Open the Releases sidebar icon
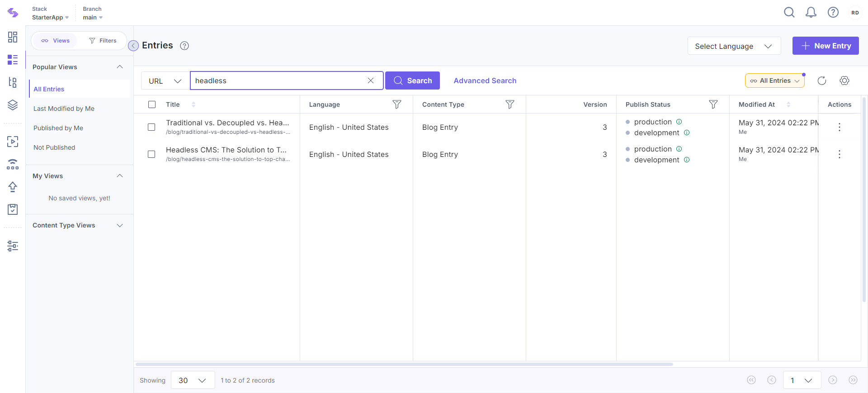This screenshot has width=868, height=393. [13, 164]
